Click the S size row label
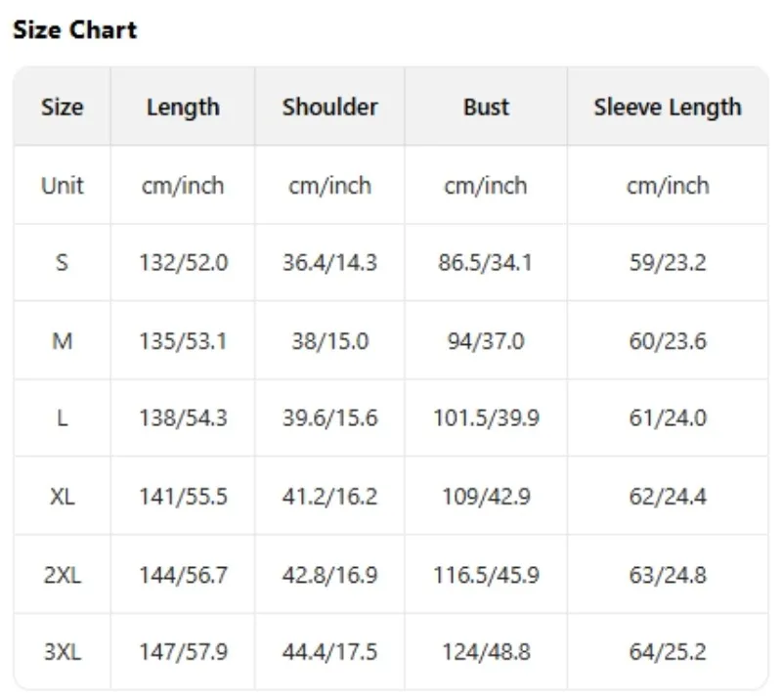 click(x=63, y=263)
